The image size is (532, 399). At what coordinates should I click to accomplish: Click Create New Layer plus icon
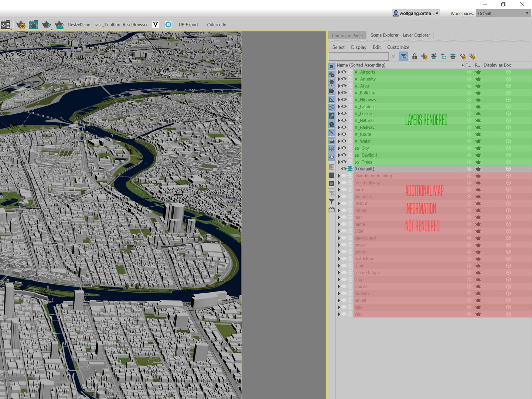point(424,56)
